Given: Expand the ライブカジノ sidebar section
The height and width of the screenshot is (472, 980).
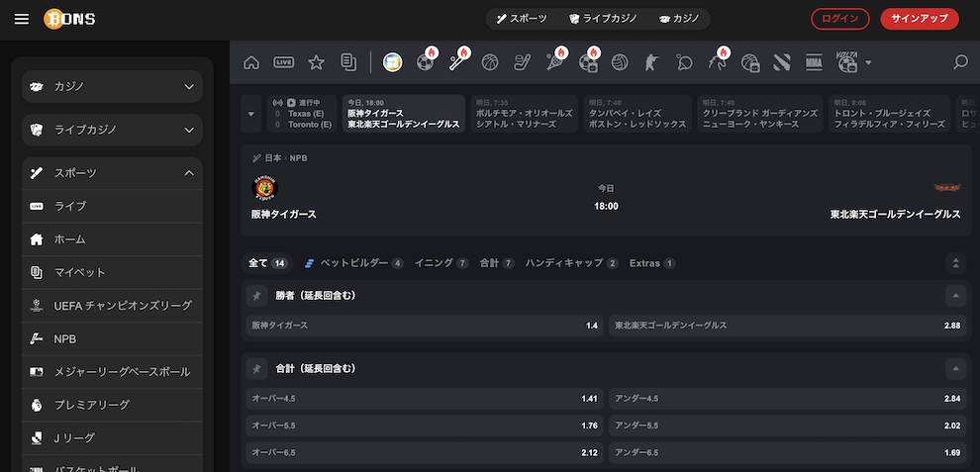Looking at the screenshot, I should pos(113,130).
